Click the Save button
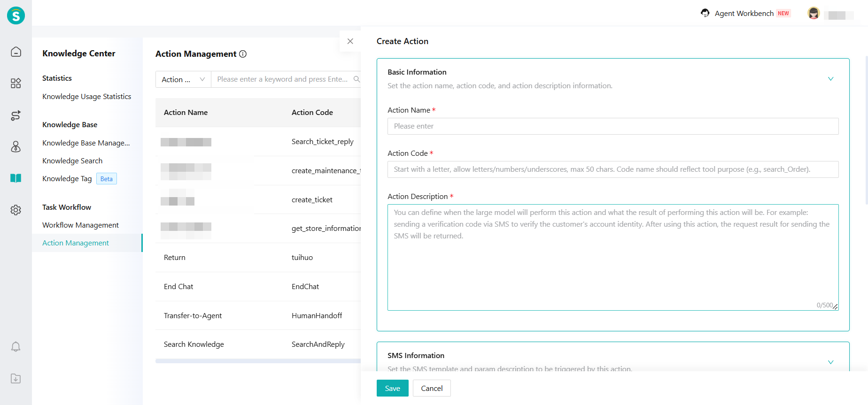 [x=392, y=388]
